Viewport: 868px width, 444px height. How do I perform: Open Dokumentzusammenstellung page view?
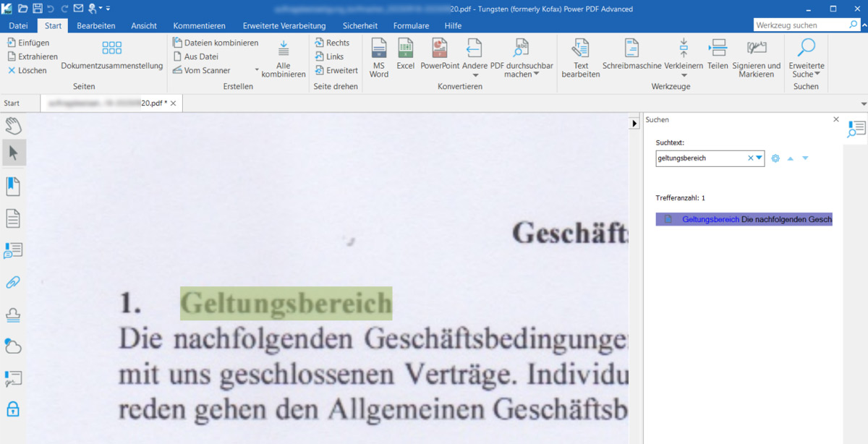point(111,54)
